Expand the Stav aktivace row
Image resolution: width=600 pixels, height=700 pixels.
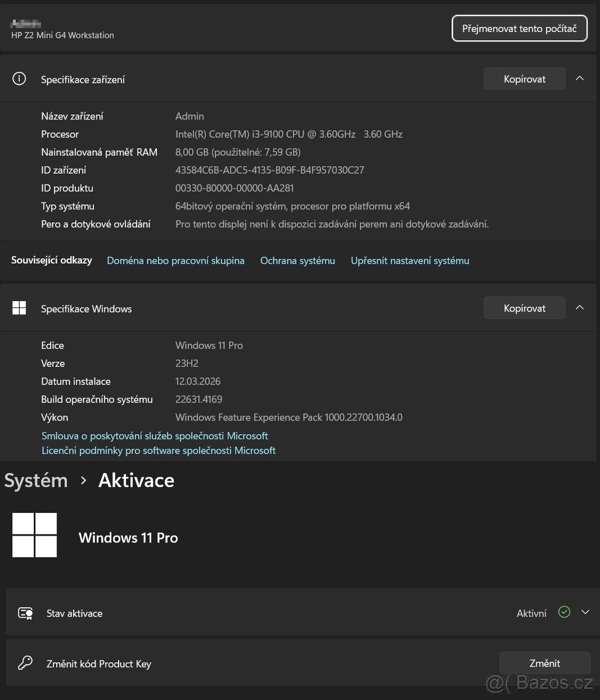[585, 612]
